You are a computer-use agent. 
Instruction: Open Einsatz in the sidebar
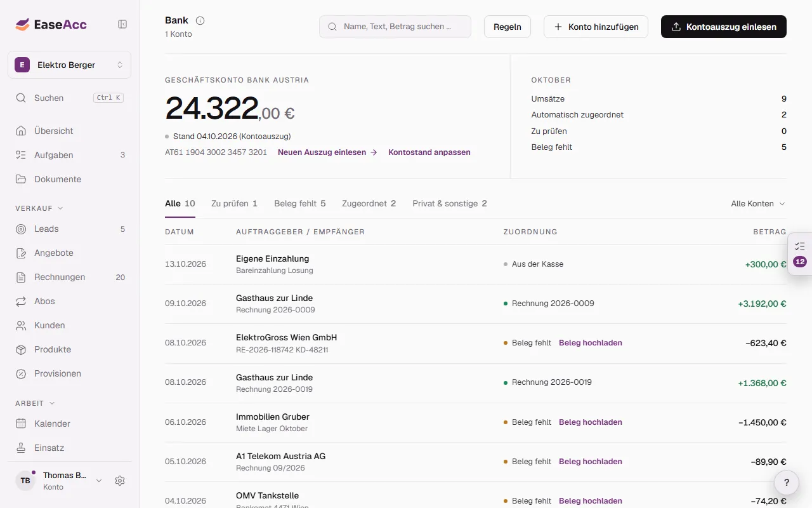pyautogui.click(x=70, y=448)
